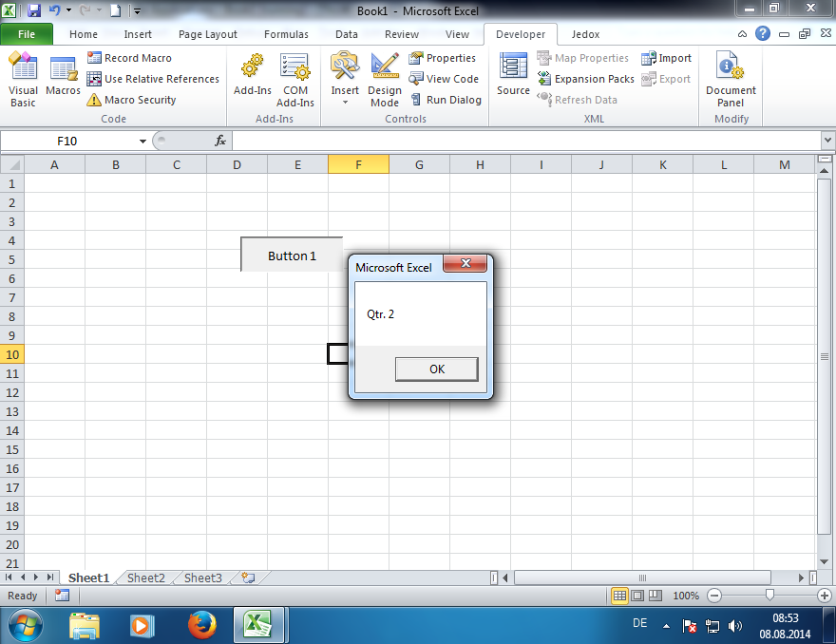Viewport: 836px width, 644px height.
Task: Select row 10 header
Action: click(x=12, y=354)
